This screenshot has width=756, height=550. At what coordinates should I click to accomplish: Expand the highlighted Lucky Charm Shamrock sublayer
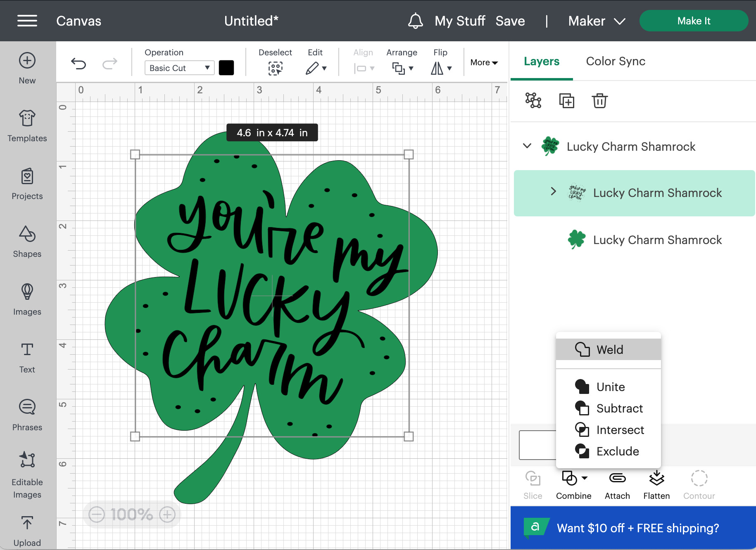pos(554,191)
